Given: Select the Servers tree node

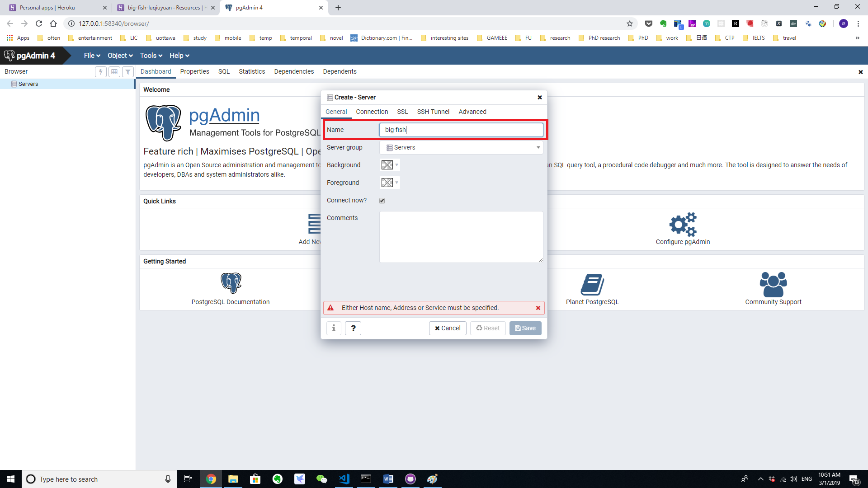Looking at the screenshot, I should [x=28, y=84].
